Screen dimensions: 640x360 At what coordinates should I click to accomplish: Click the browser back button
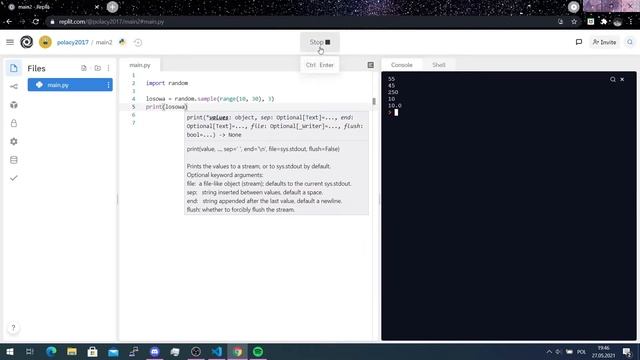click(x=9, y=22)
